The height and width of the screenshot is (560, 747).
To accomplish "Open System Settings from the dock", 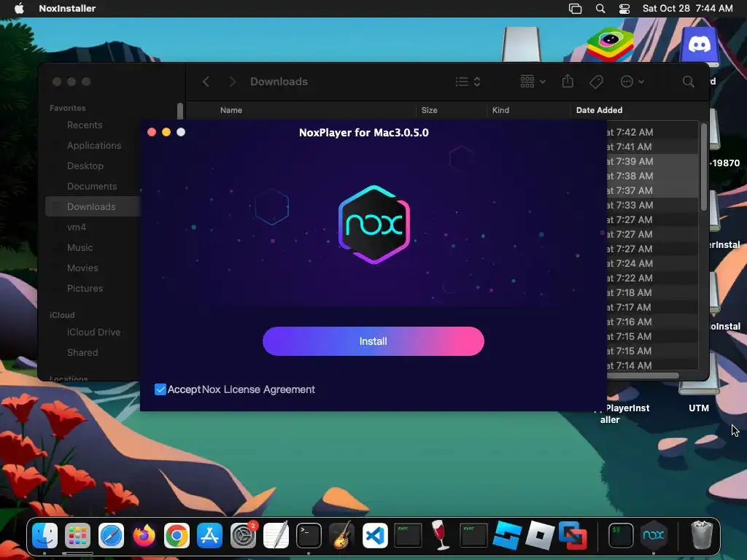I will tap(243, 535).
